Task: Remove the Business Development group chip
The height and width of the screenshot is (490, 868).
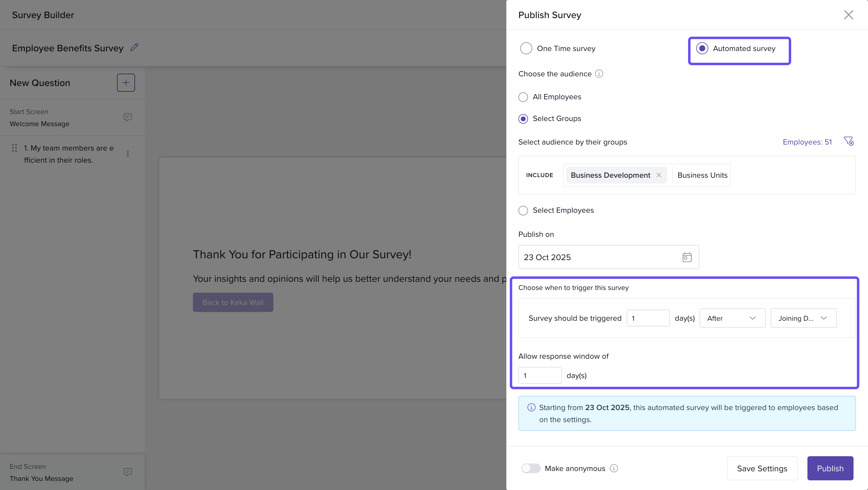Action: [659, 175]
